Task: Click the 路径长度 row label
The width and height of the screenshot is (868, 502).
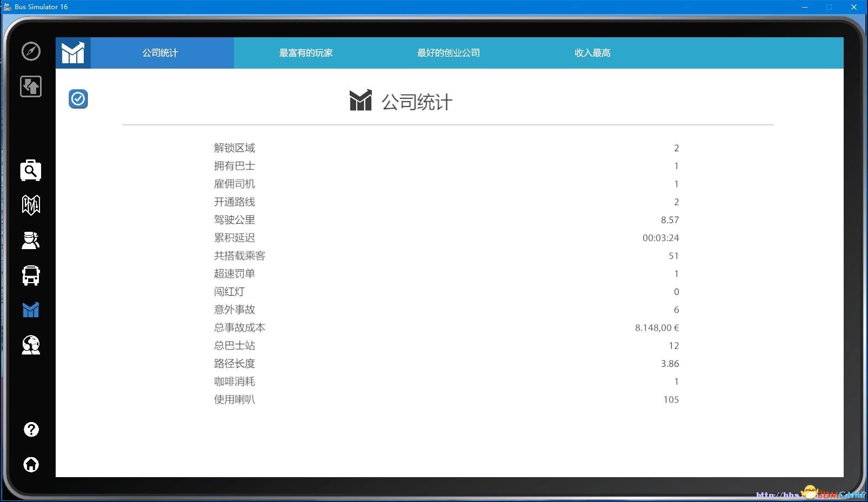Action: point(235,364)
